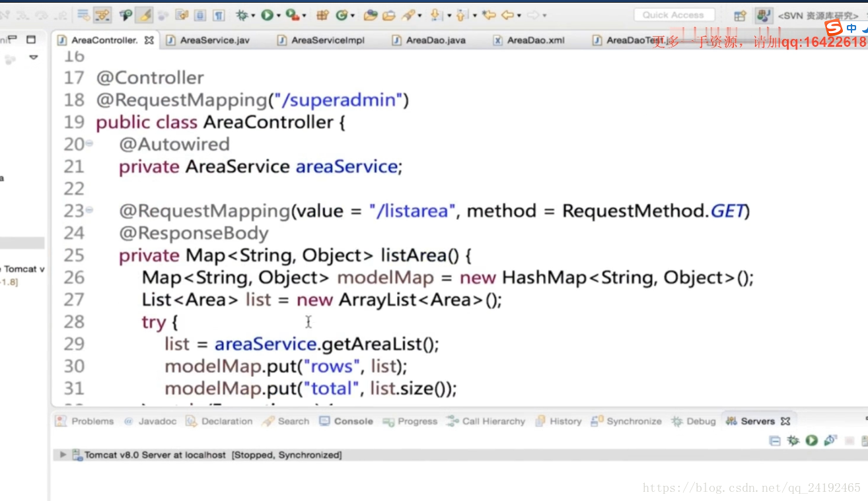This screenshot has height=501, width=868.
Task: Click the Forward navigation arrow
Action: [x=532, y=15]
